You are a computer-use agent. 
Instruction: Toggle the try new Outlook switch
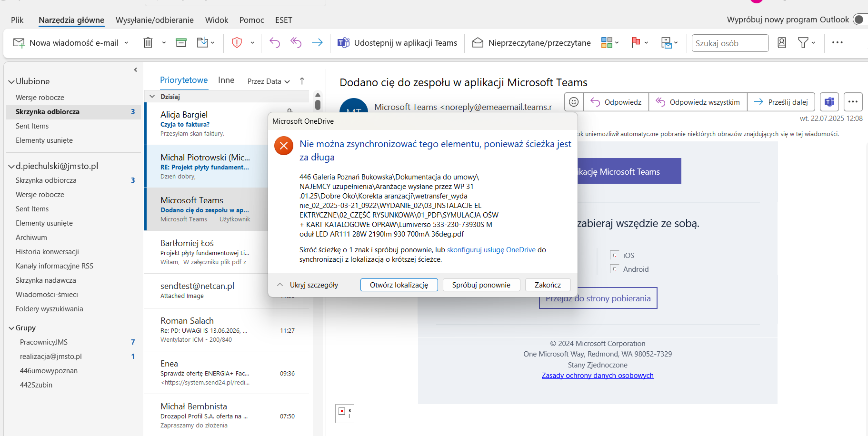(x=860, y=20)
